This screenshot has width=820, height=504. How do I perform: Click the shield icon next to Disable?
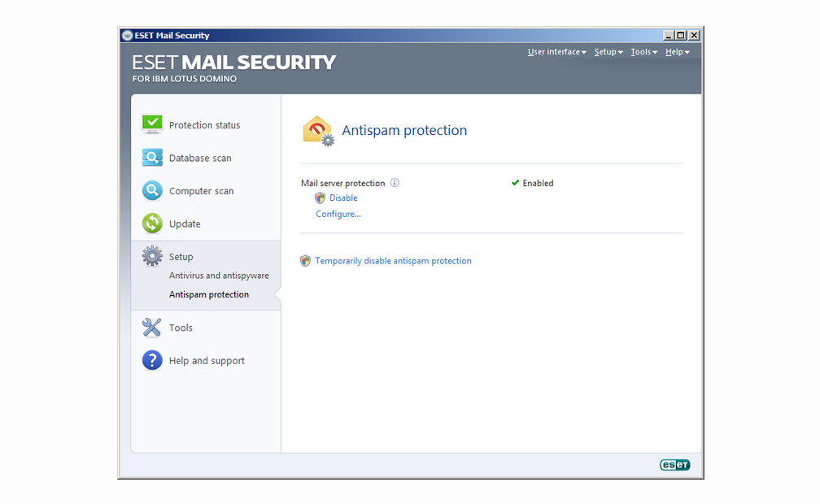coord(320,198)
